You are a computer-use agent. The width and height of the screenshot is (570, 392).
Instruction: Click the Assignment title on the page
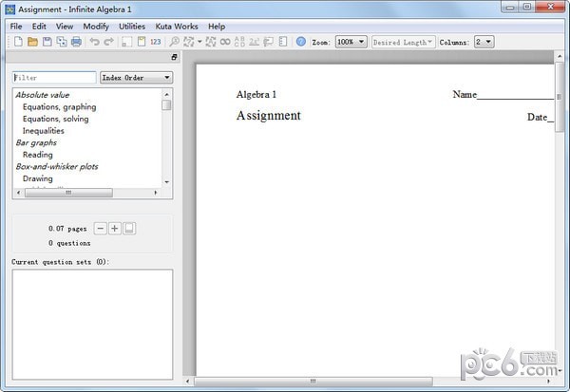coord(268,116)
